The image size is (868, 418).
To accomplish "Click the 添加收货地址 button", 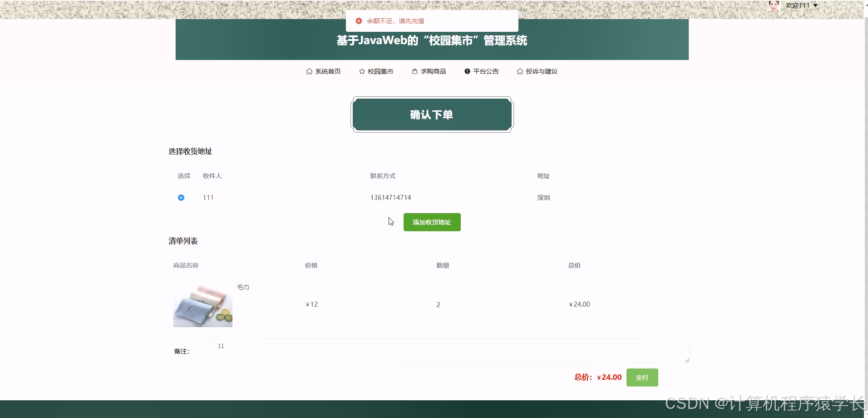I will pos(431,222).
